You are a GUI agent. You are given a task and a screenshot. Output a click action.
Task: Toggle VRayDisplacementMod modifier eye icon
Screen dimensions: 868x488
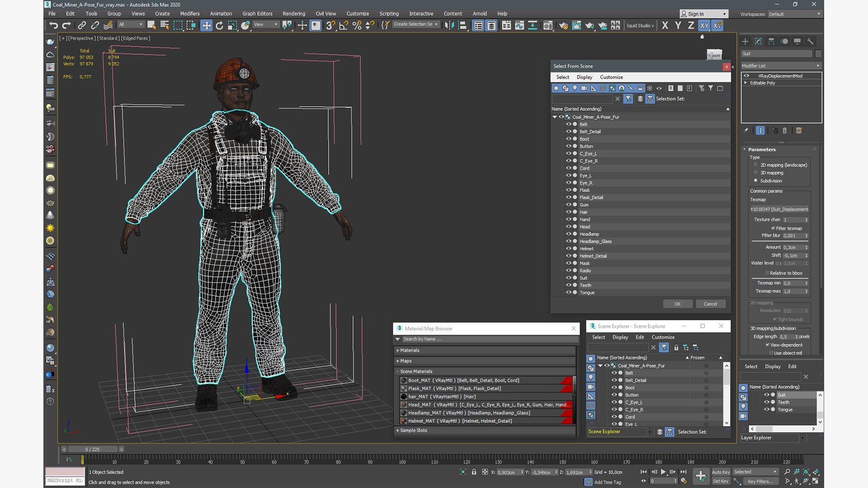[x=746, y=76]
